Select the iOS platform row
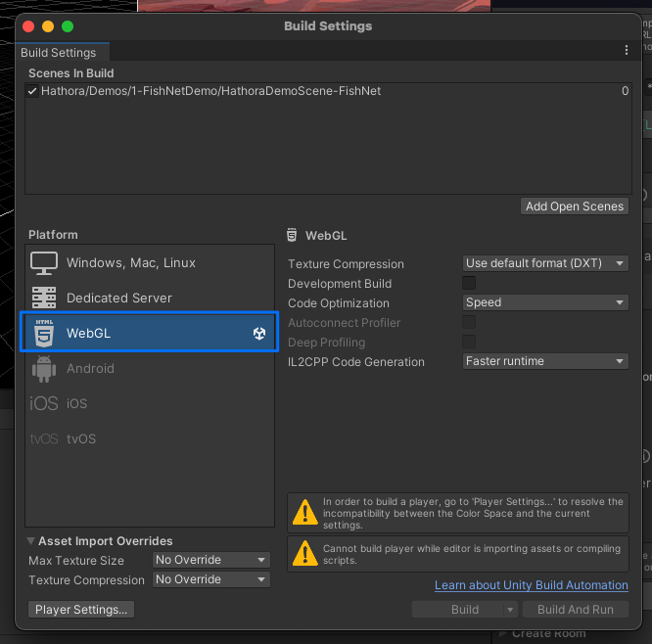The image size is (652, 644). pyautogui.click(x=150, y=403)
